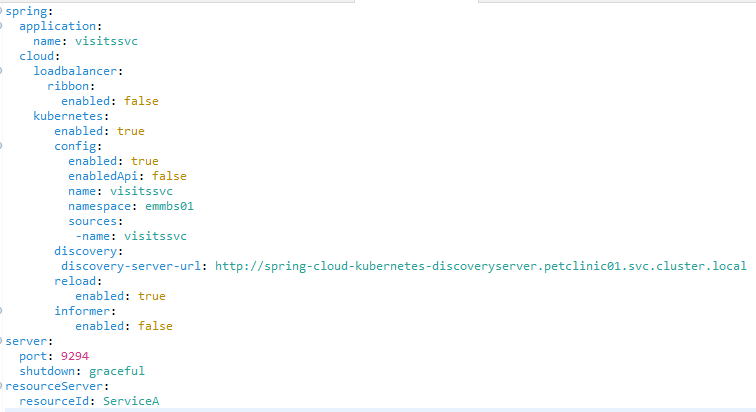
Task: Click the 'enabled' key under informer
Action: (x=99, y=326)
